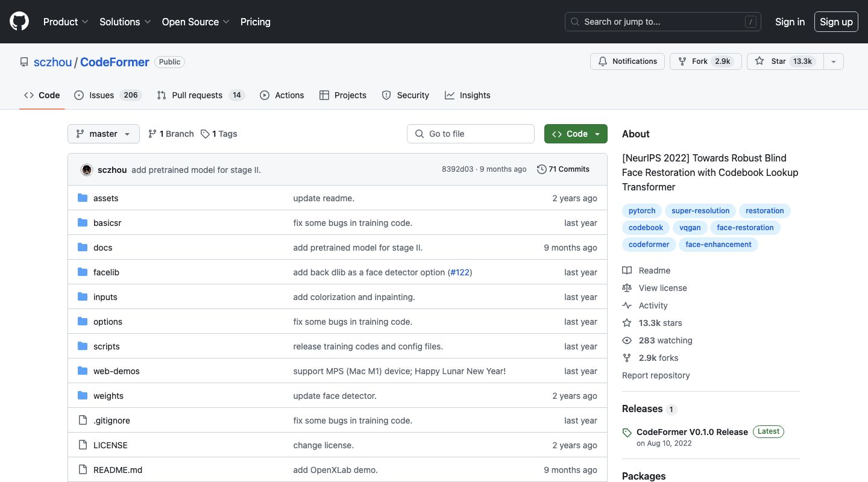Open the Product dropdown menu
The height and width of the screenshot is (482, 868).
click(x=66, y=22)
